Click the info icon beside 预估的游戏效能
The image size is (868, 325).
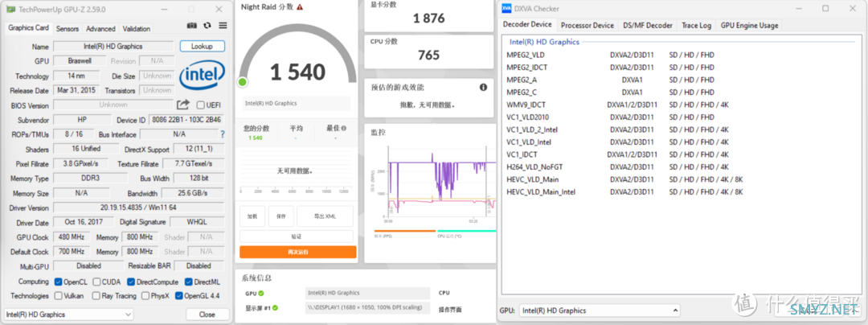tap(483, 88)
